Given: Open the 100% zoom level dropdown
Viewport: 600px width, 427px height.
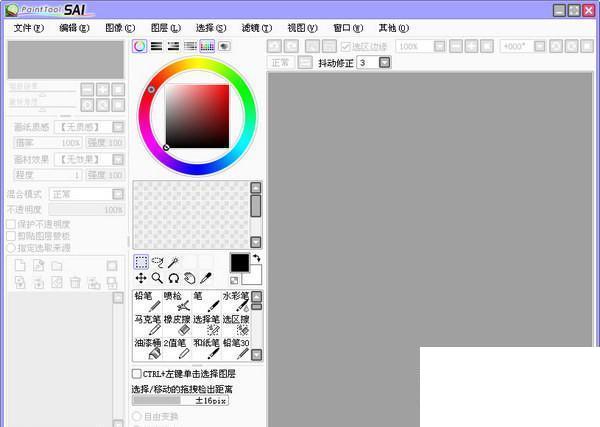Looking at the screenshot, I should (440, 46).
